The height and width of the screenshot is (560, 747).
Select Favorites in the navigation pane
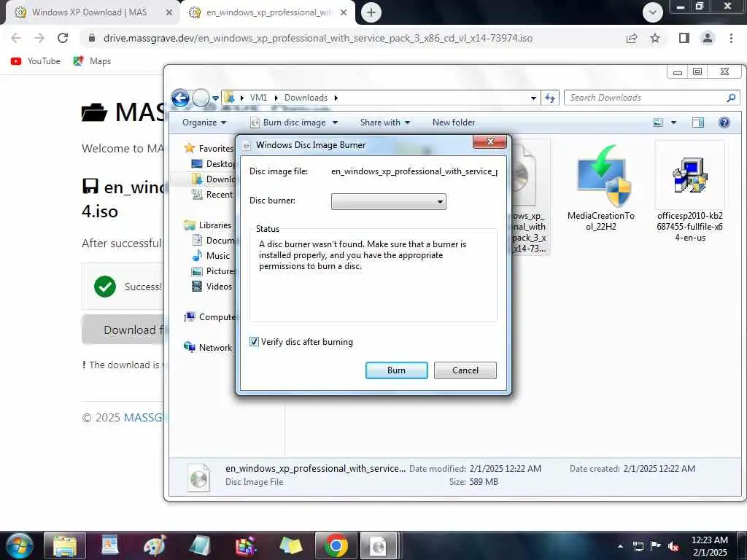coord(209,148)
